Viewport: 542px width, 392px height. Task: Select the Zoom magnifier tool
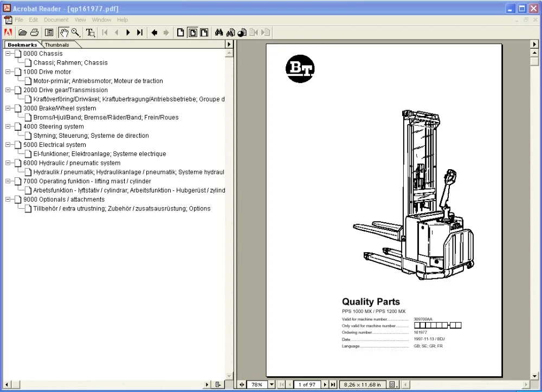pyautogui.click(x=76, y=33)
